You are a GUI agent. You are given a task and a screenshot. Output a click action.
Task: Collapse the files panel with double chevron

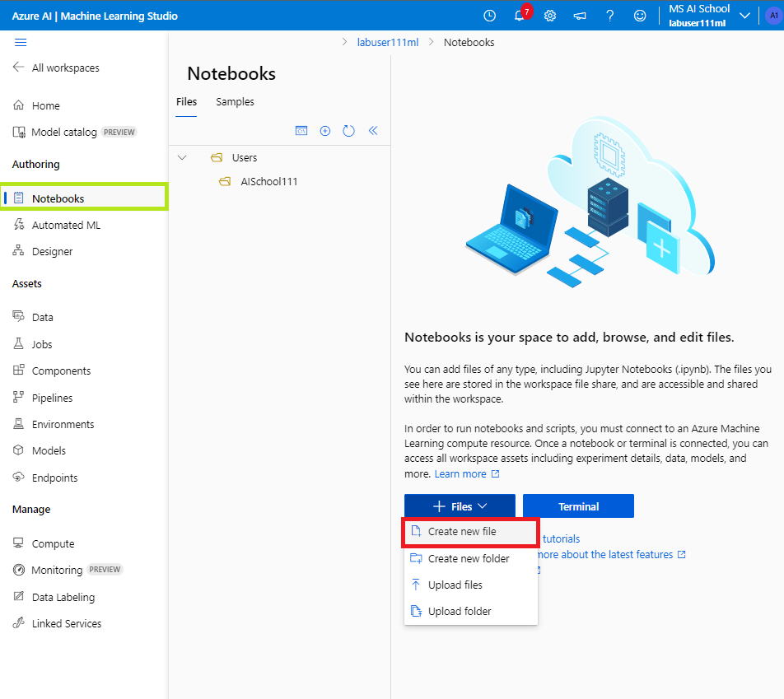pos(373,131)
